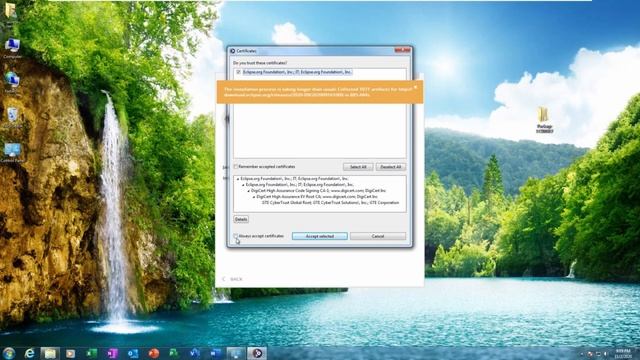Click the Deselect All button
The image size is (640, 360).
click(391, 167)
